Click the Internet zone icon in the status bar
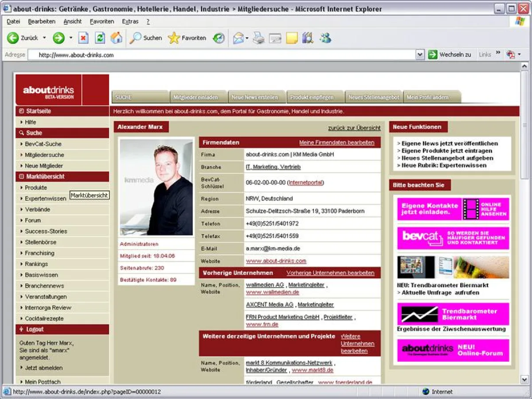This screenshot has height=399, width=532. tap(426, 392)
